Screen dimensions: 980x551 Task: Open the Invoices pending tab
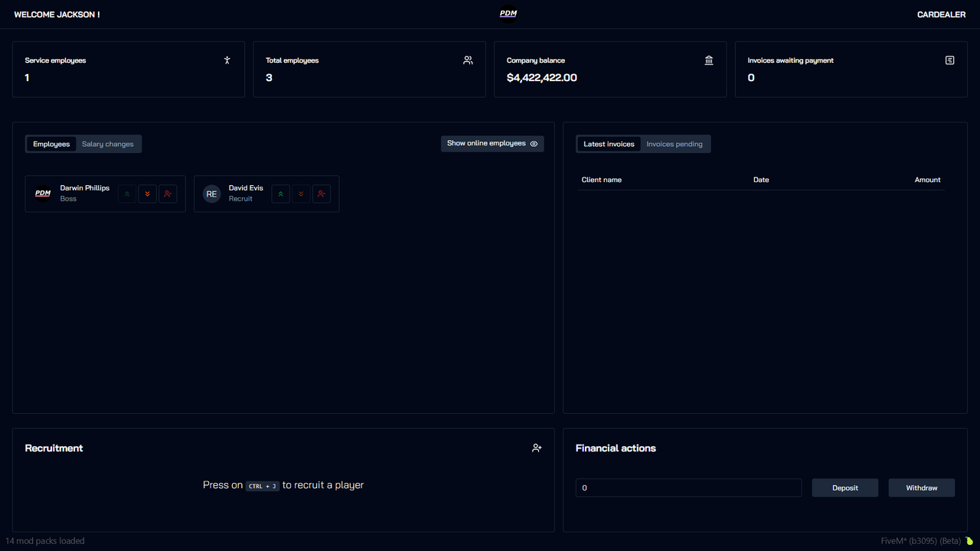pyautogui.click(x=675, y=143)
